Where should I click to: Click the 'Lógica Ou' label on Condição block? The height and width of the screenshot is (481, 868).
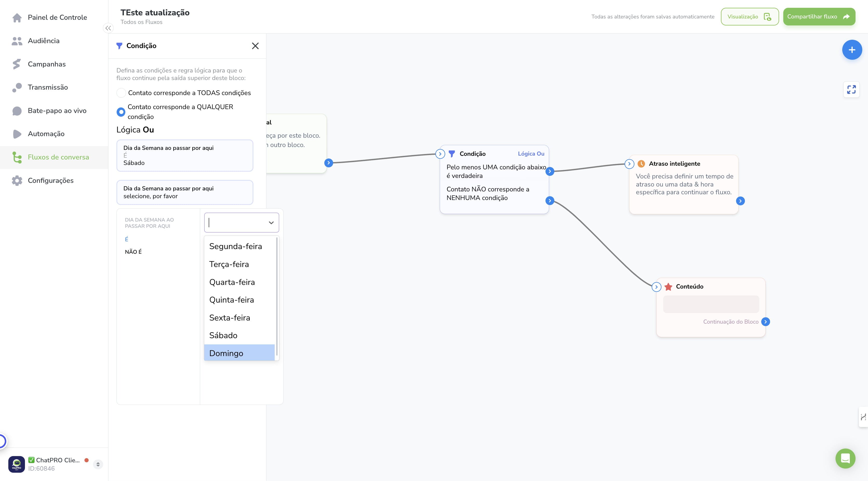click(x=531, y=154)
